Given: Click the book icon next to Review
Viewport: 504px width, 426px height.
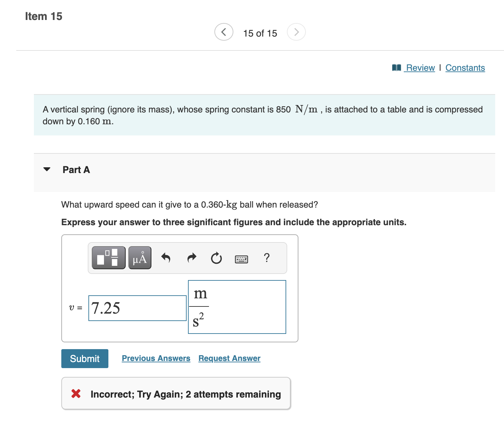Looking at the screenshot, I should tap(396, 67).
